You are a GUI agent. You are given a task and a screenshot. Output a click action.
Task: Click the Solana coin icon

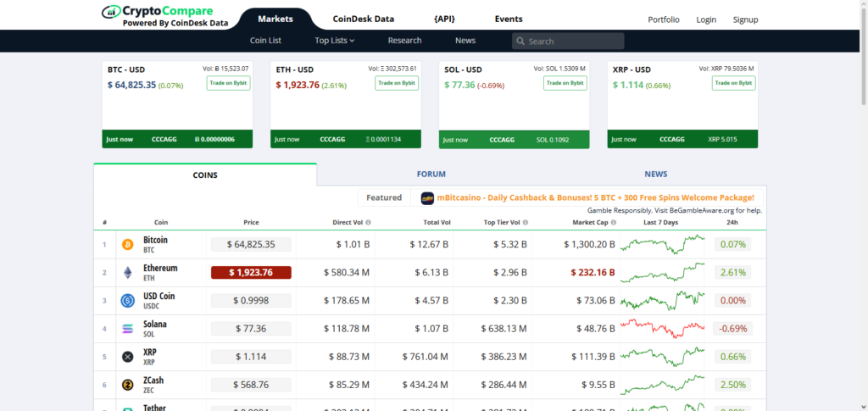pyautogui.click(x=128, y=329)
